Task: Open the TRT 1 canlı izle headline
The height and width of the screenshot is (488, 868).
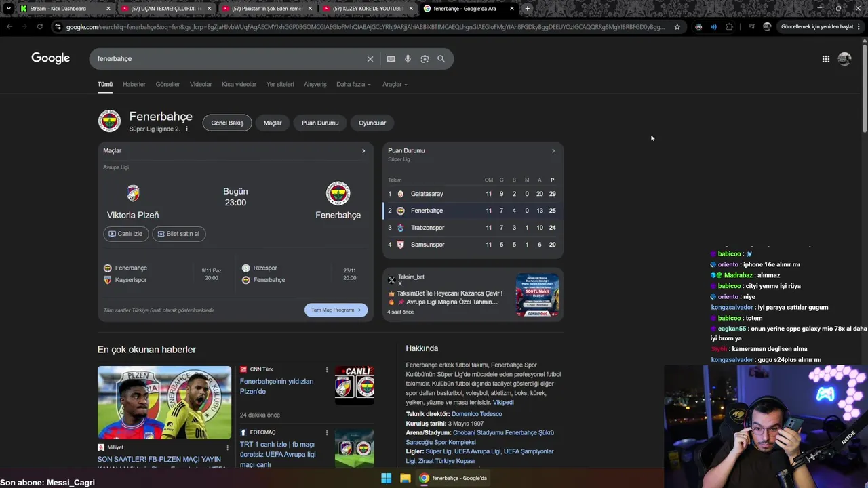Action: point(278,454)
